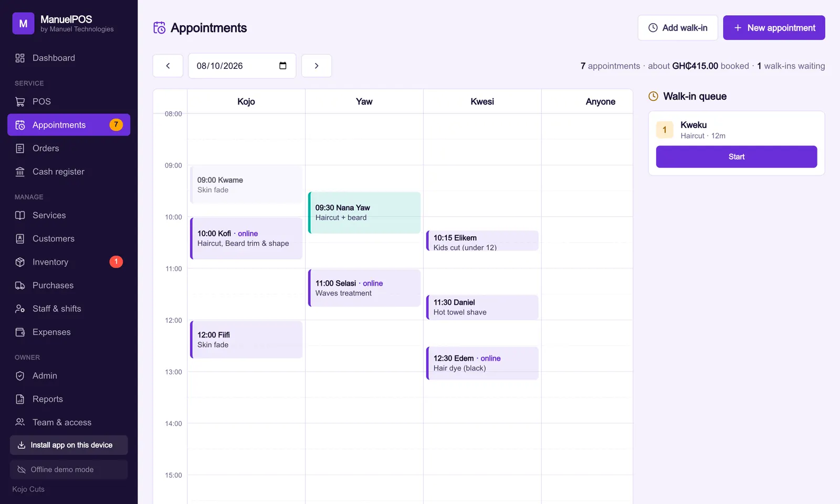Open the Purchases truck icon
The width and height of the screenshot is (840, 504).
[x=20, y=286]
